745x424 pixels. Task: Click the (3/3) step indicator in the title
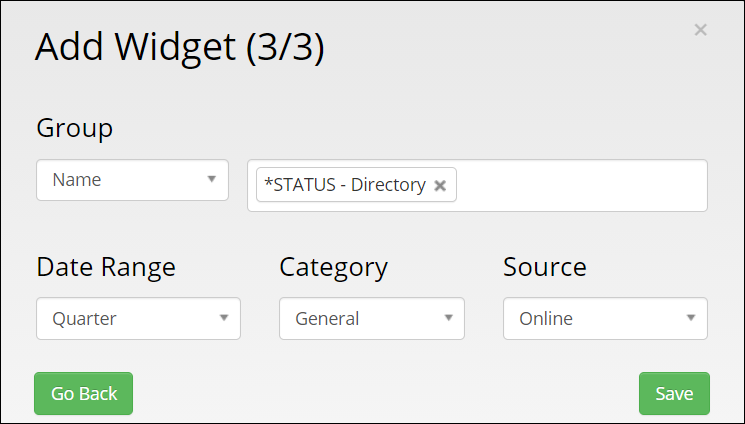tap(285, 48)
